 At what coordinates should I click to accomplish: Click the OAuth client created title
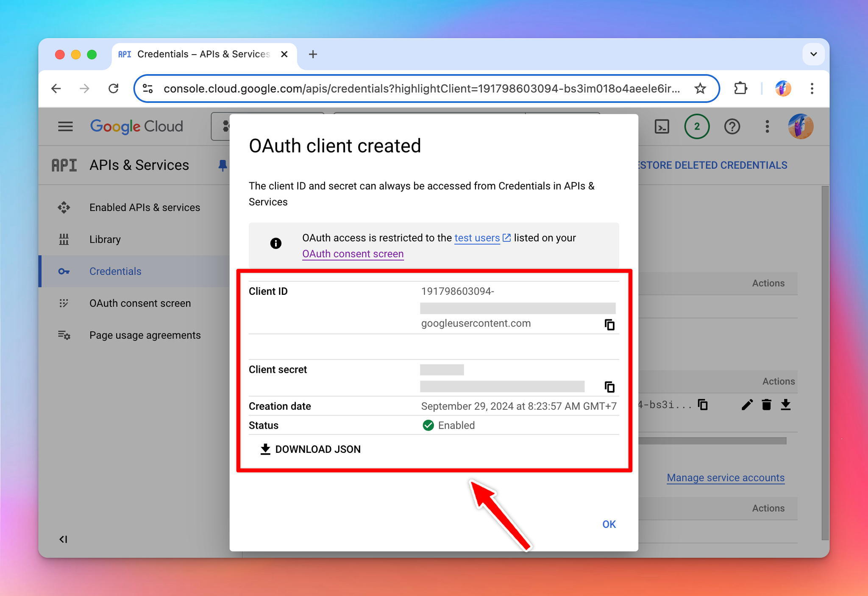[x=335, y=146]
